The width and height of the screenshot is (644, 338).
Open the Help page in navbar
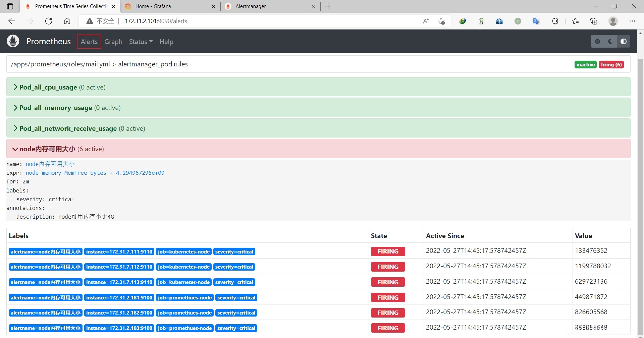pyautogui.click(x=166, y=42)
